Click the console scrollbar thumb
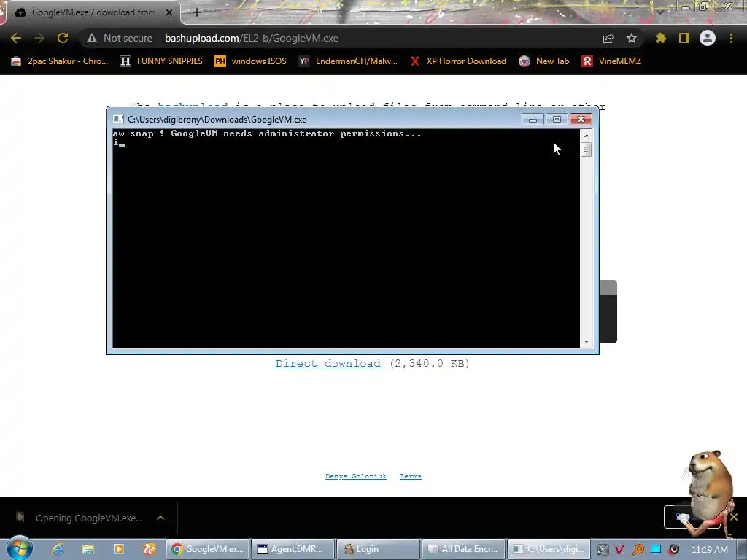 [x=587, y=149]
